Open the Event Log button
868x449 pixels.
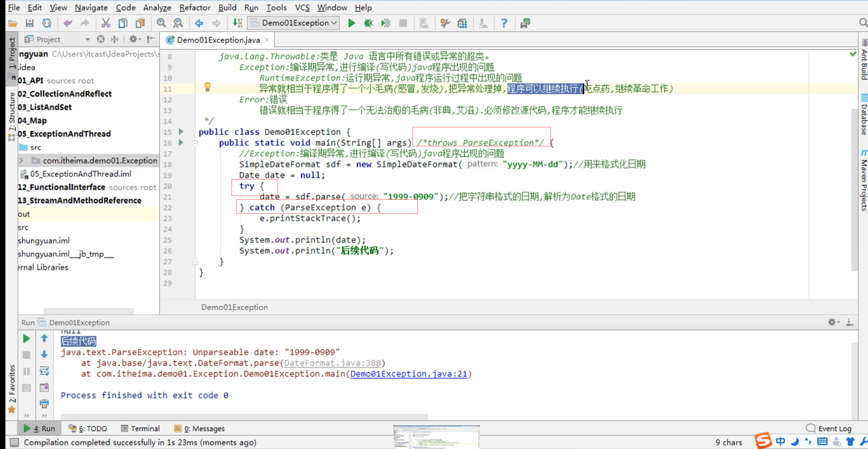(x=829, y=429)
